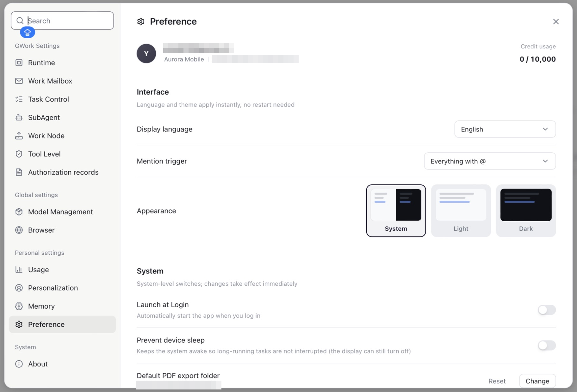Open the Display language dropdown

click(x=505, y=129)
